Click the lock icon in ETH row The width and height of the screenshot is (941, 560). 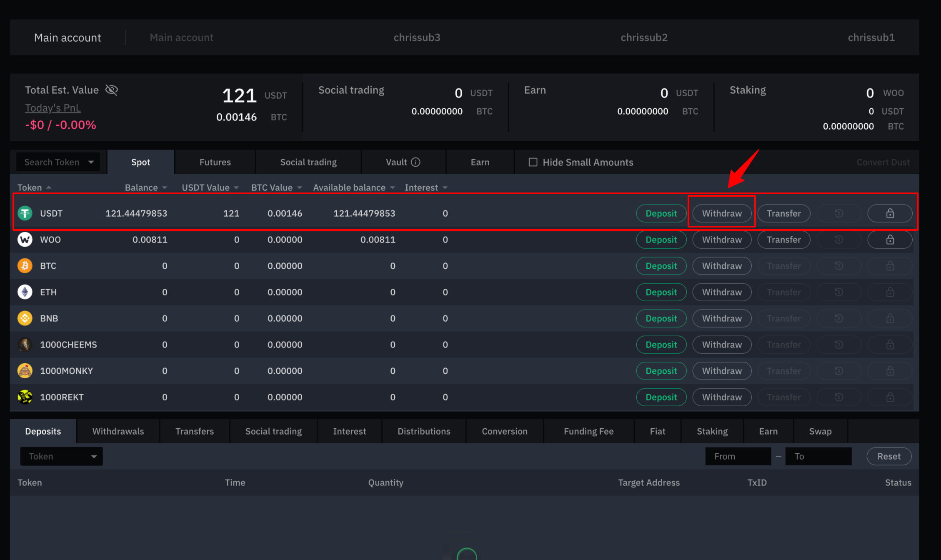click(x=890, y=292)
